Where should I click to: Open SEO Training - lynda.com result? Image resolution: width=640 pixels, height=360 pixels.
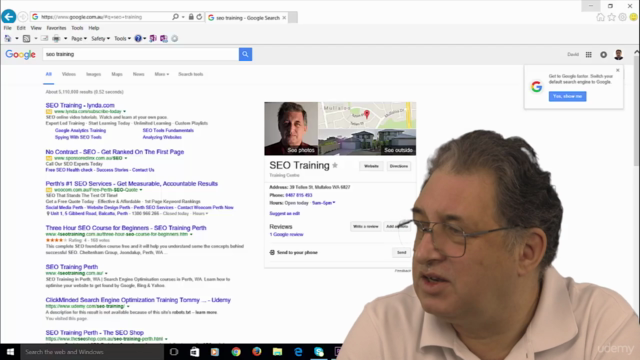coord(80,105)
